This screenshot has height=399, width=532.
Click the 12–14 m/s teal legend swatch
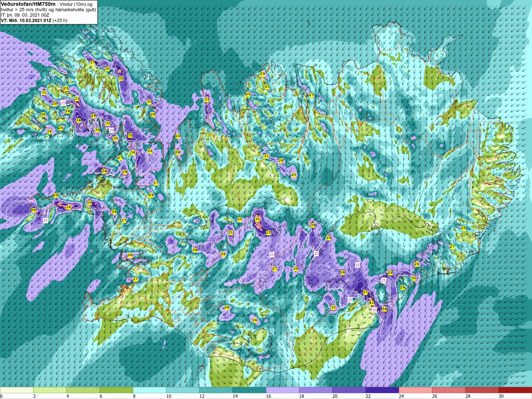pos(216,390)
